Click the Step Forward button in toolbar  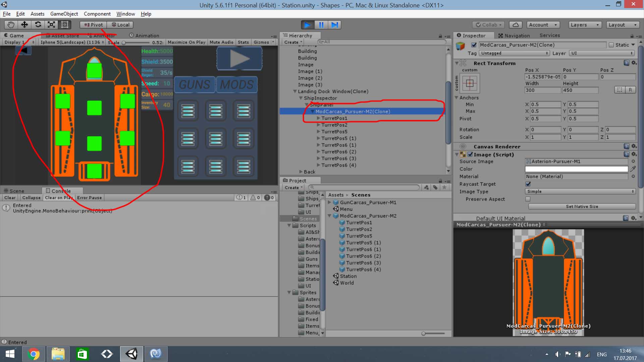click(335, 25)
